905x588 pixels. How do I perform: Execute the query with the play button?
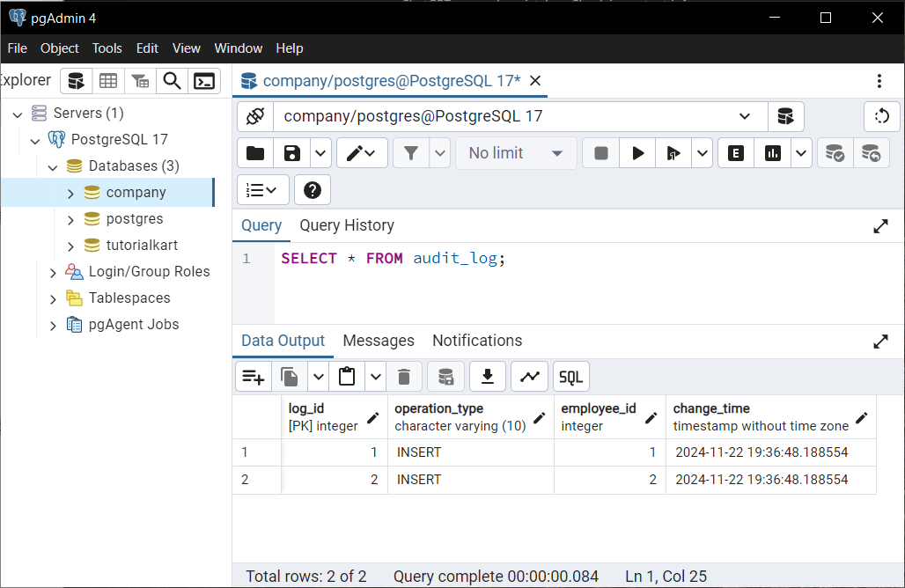[x=637, y=153]
